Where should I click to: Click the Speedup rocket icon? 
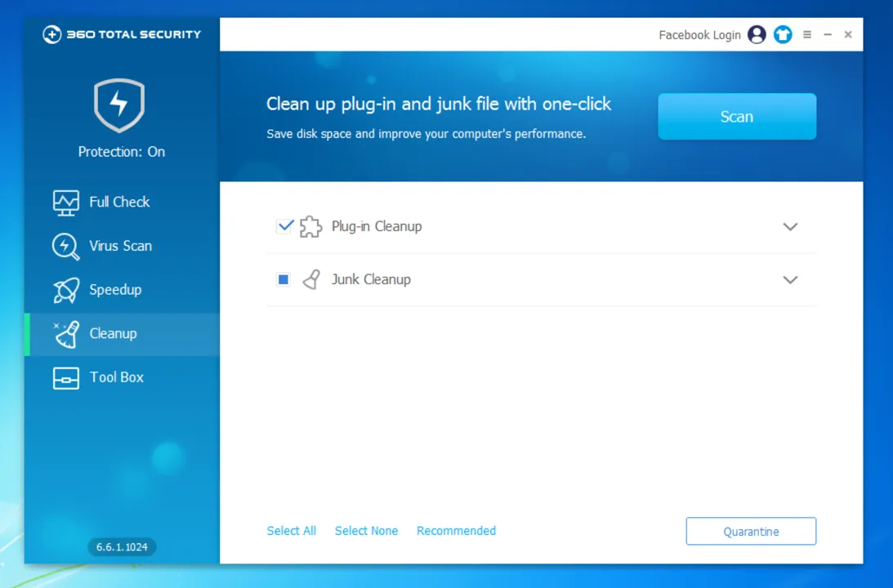66,290
